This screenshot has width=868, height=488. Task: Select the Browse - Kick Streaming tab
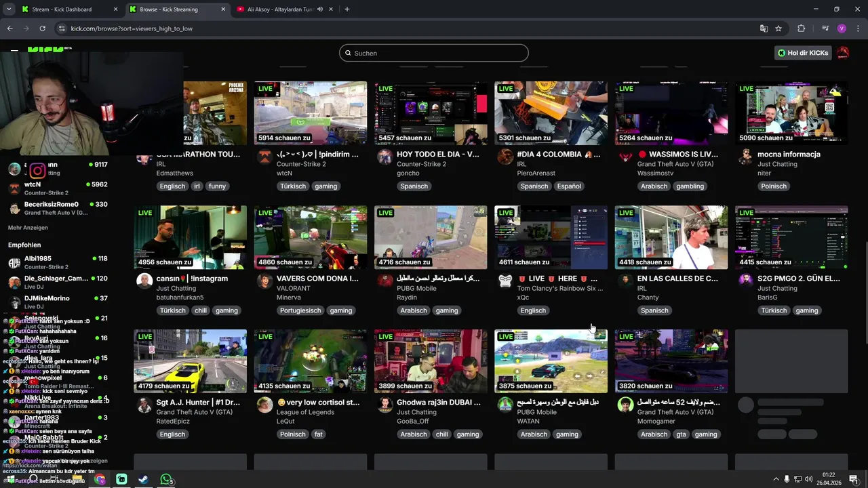[169, 9]
